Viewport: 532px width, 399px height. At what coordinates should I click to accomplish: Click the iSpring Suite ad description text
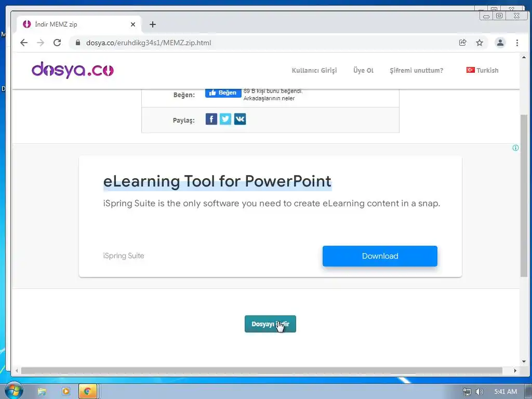271,204
